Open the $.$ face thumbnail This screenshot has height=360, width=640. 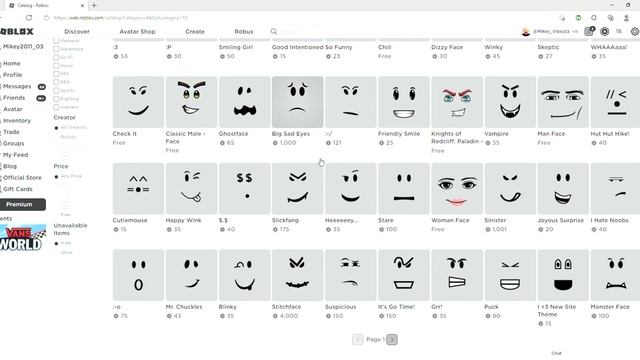pos(244,189)
